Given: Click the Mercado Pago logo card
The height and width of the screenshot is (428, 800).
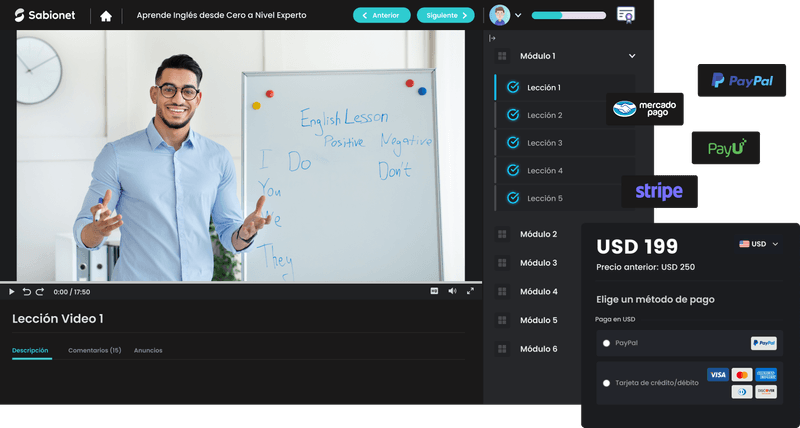Looking at the screenshot, I should pos(645,109).
